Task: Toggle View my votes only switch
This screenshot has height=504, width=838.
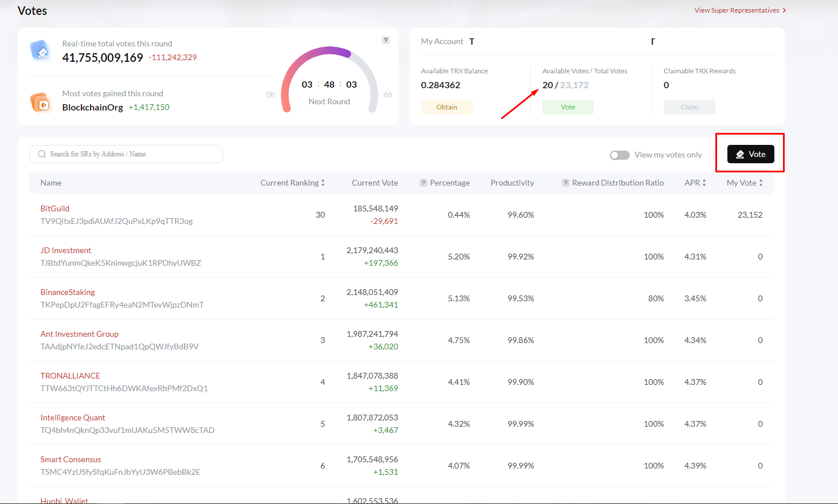Action: [x=620, y=155]
